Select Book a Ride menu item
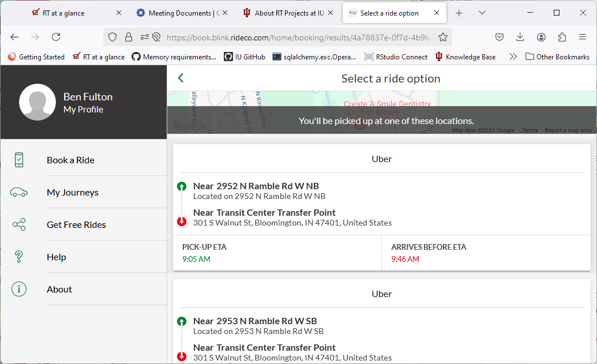The height and width of the screenshot is (364, 597). (84, 160)
